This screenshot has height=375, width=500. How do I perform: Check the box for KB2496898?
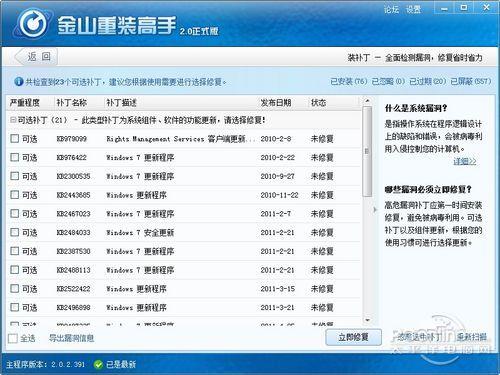pyautogui.click(x=14, y=307)
